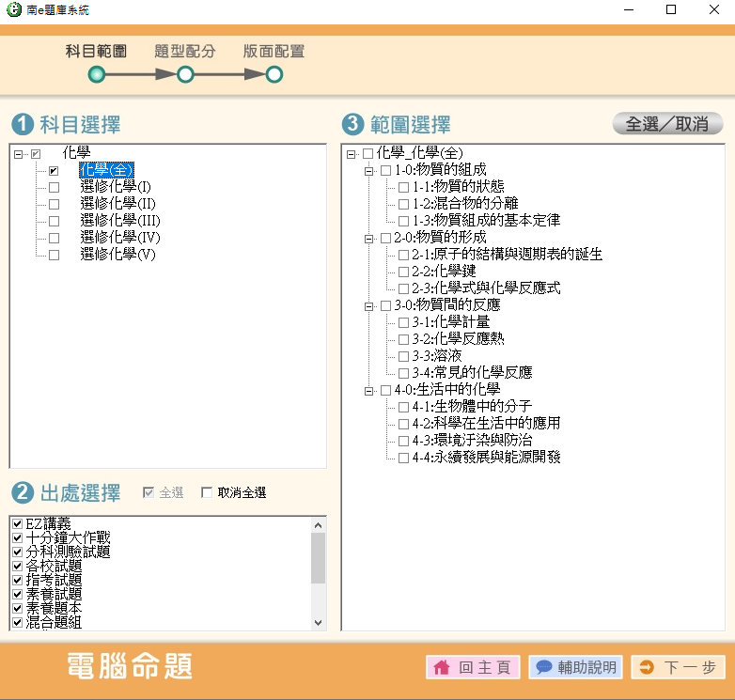The width and height of the screenshot is (735, 700).
Task: Collapse the 2-0:物質的形成 node
Action: pos(368,239)
